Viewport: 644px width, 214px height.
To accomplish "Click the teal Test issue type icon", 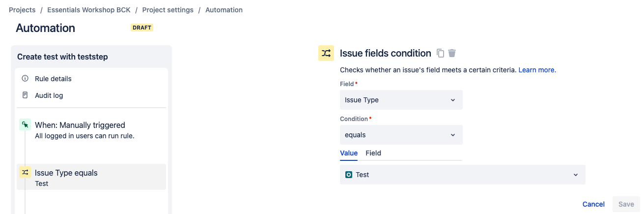I will 349,175.
